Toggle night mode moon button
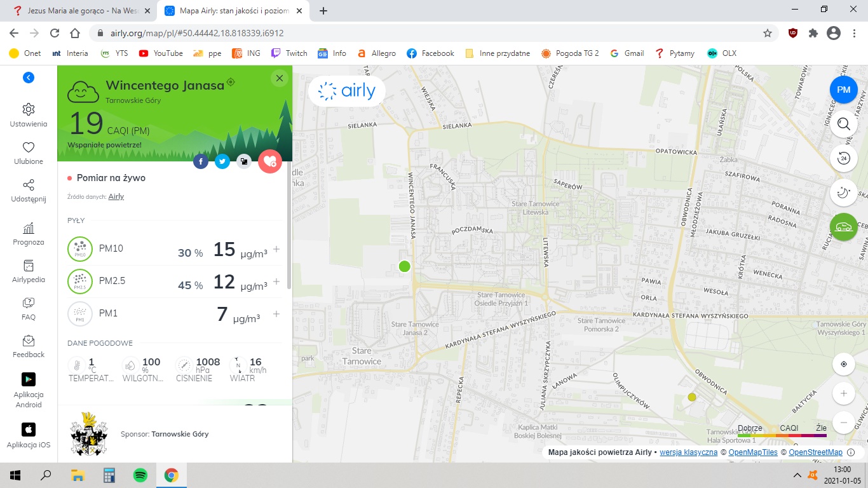Viewport: 868px width, 488px height. [x=843, y=193]
